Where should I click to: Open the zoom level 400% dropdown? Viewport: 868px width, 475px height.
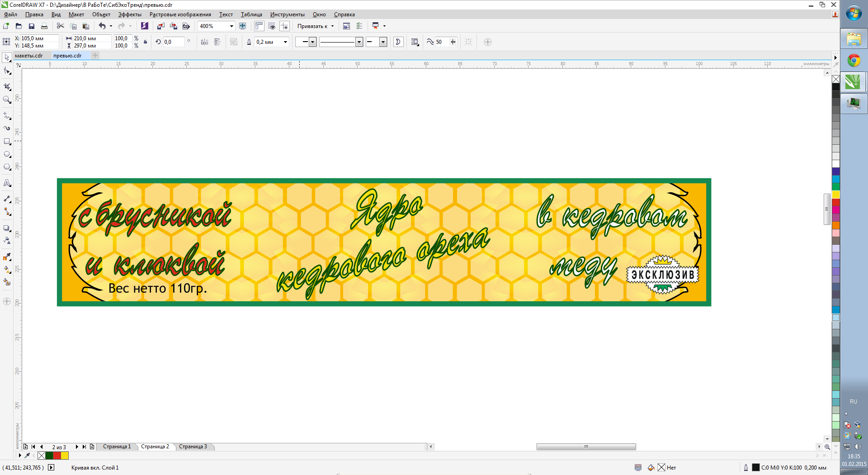pos(231,26)
